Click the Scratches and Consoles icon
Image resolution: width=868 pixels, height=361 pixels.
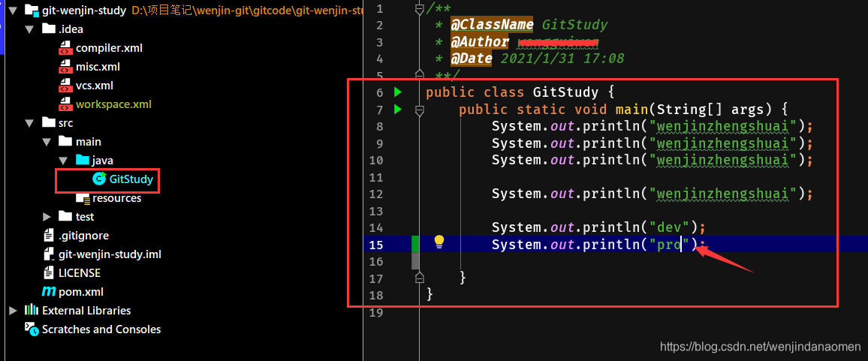32,329
